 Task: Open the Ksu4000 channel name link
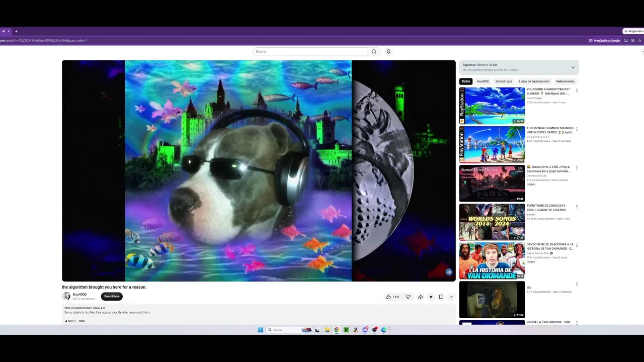[79, 295]
